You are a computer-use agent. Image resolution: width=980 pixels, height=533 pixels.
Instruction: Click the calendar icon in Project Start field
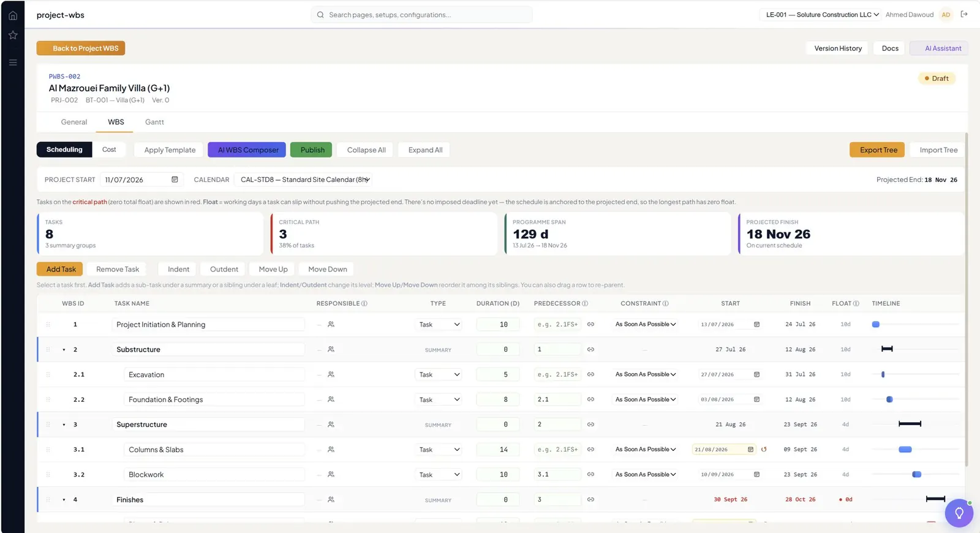(x=175, y=180)
